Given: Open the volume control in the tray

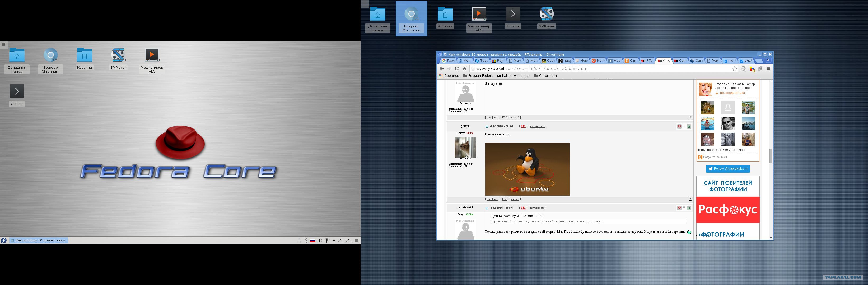Looking at the screenshot, I should pos(319,240).
